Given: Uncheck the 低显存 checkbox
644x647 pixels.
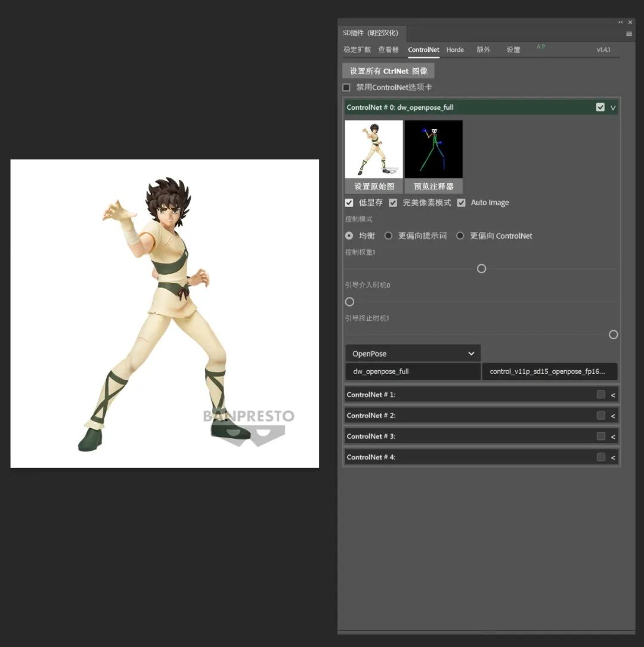Looking at the screenshot, I should [349, 203].
